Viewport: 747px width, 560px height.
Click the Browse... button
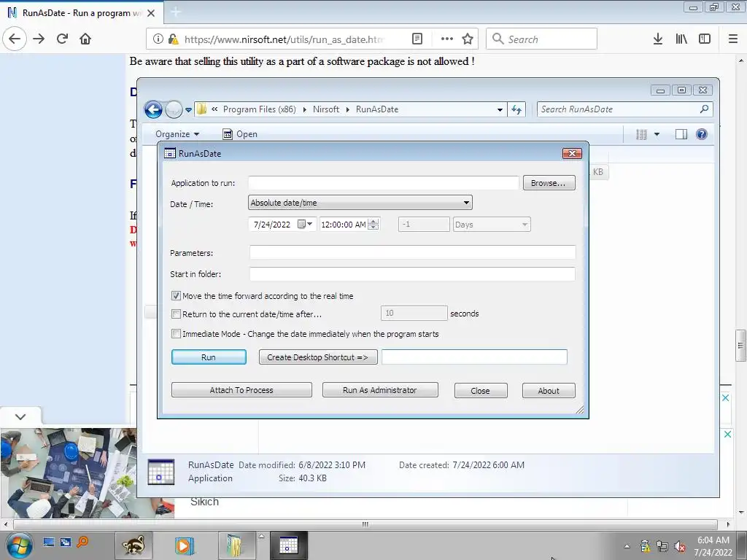click(x=549, y=183)
